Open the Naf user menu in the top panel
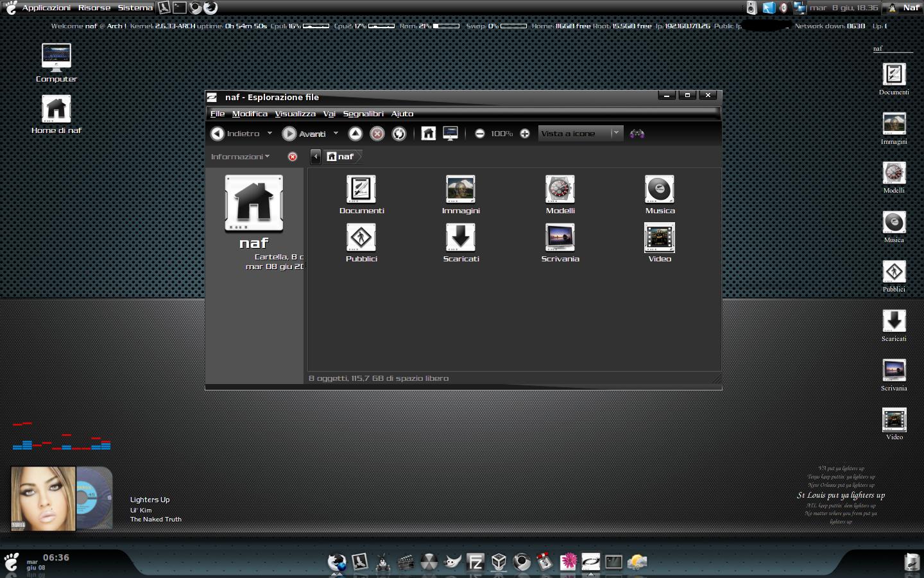This screenshot has height=578, width=924. point(903,8)
